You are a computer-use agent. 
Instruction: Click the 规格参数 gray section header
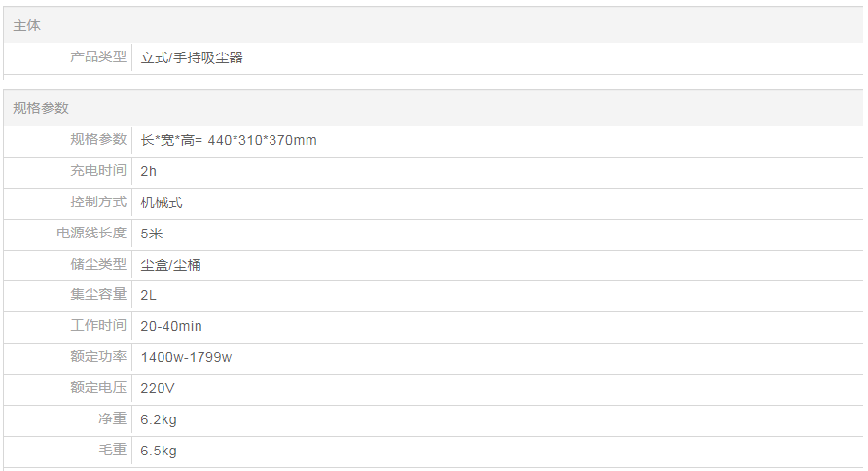tap(41, 108)
